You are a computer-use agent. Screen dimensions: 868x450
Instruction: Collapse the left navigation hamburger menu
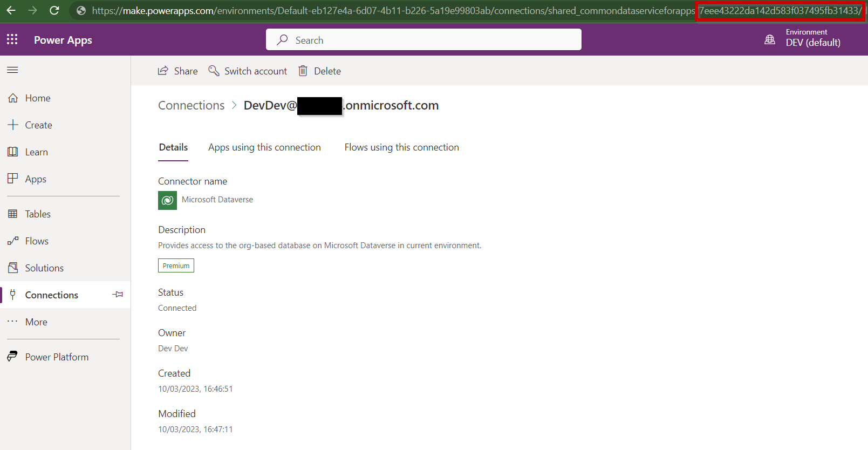12,70
